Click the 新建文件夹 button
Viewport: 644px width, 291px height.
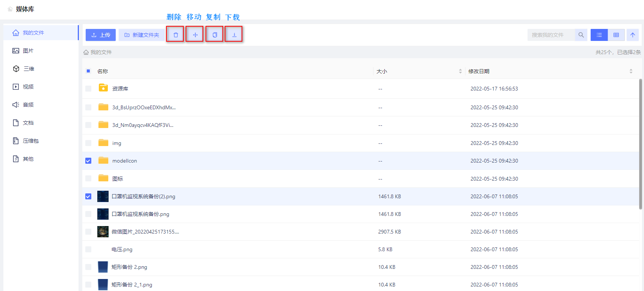[x=142, y=35]
